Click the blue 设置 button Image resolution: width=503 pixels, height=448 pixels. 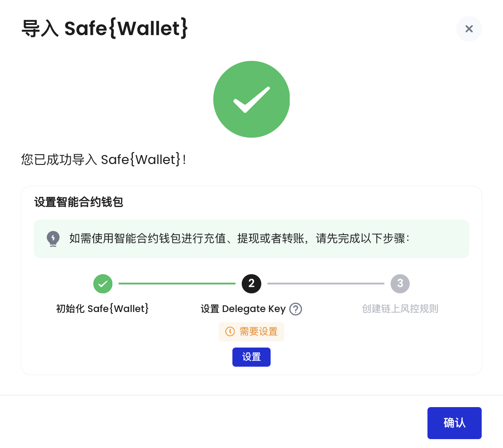tap(251, 357)
